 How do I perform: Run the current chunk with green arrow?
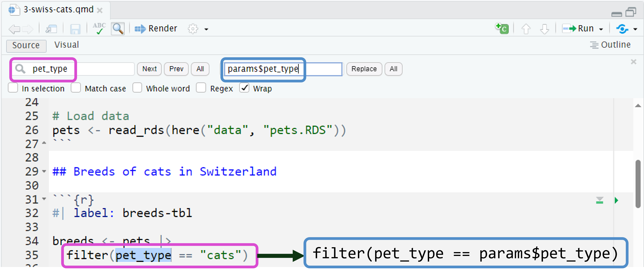[617, 200]
